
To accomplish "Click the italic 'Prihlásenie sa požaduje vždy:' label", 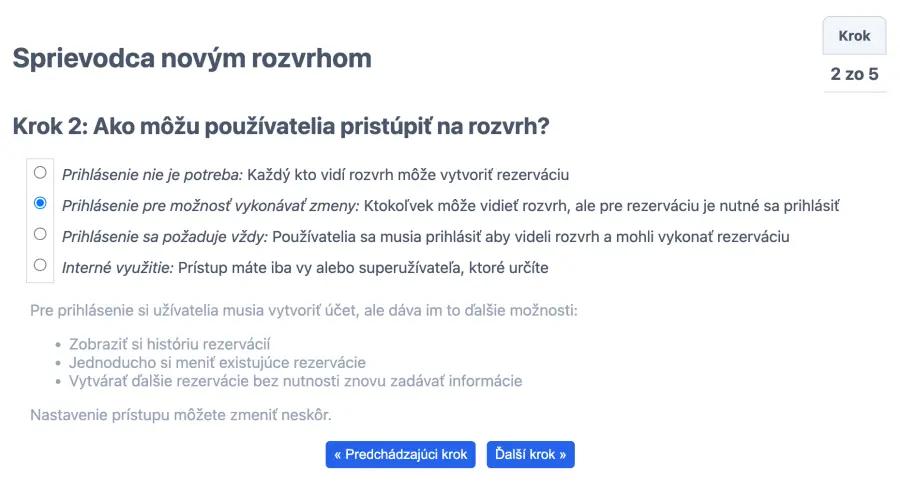I will (x=165, y=236).
